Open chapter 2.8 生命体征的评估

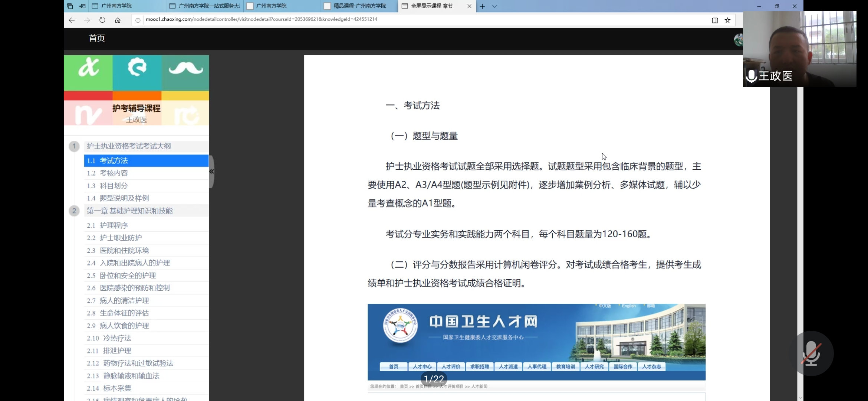point(124,313)
